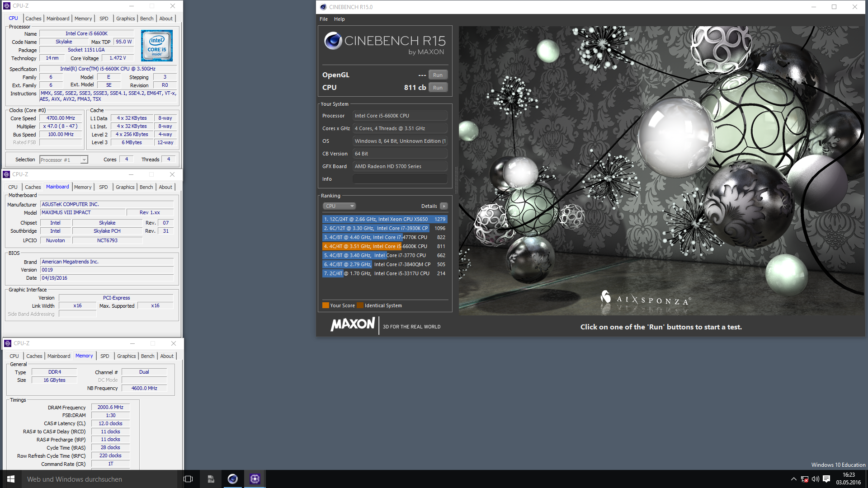Show hidden system tray icons
The image size is (868, 488).
point(794,479)
